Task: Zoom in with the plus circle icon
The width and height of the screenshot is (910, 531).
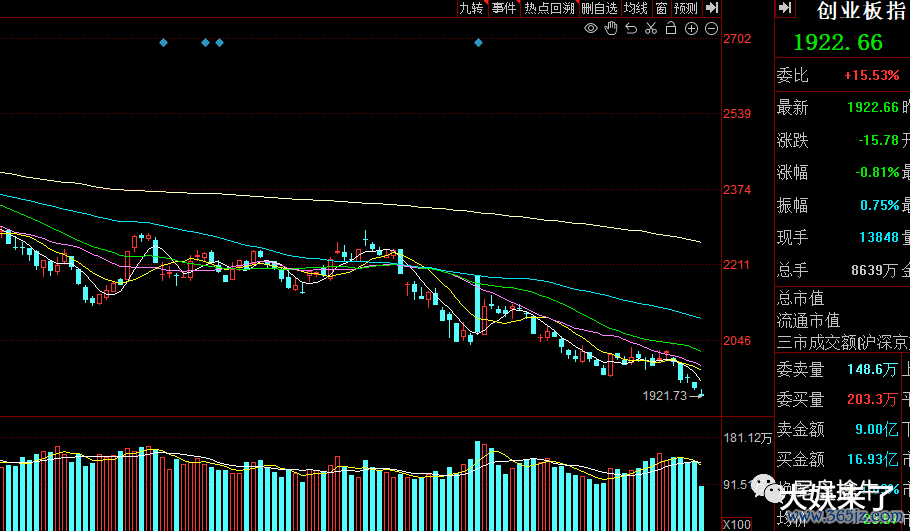Action: pos(691,28)
